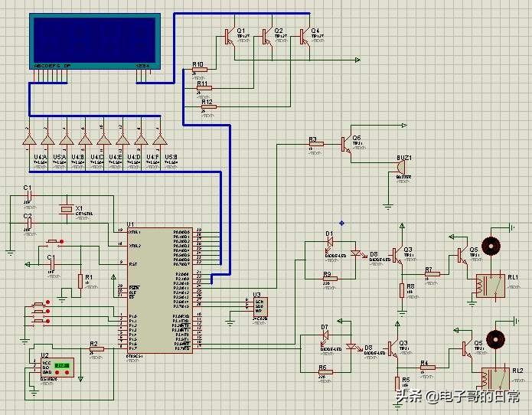
Task: Click the blue LCD display module
Action: pos(95,41)
